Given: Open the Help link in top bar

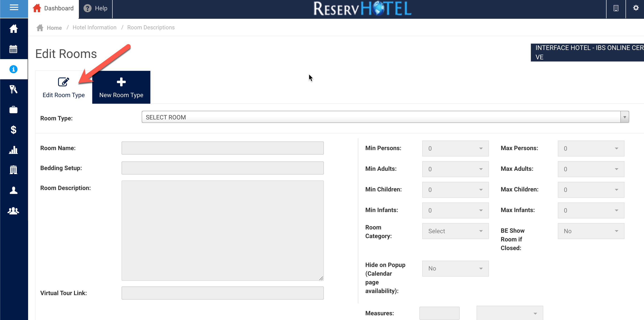Looking at the screenshot, I should 96,8.
